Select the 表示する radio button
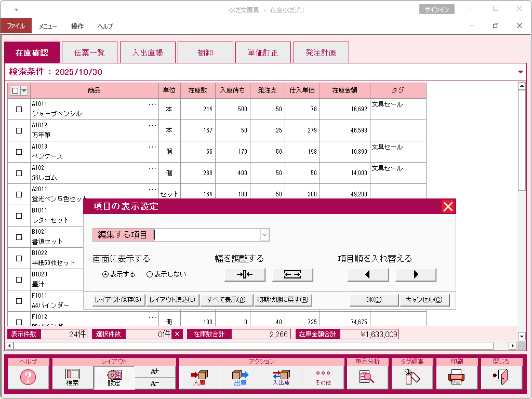The height and width of the screenshot is (399, 532). tap(105, 274)
